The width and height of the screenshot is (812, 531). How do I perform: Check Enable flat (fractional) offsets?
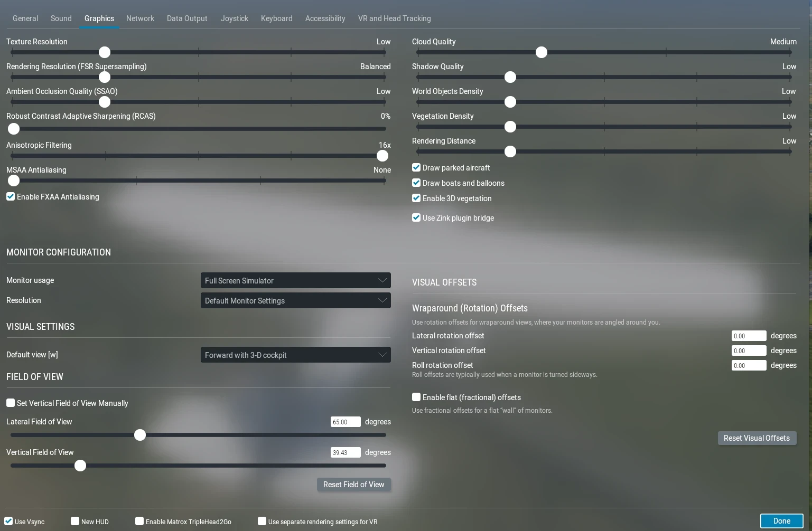click(x=416, y=397)
